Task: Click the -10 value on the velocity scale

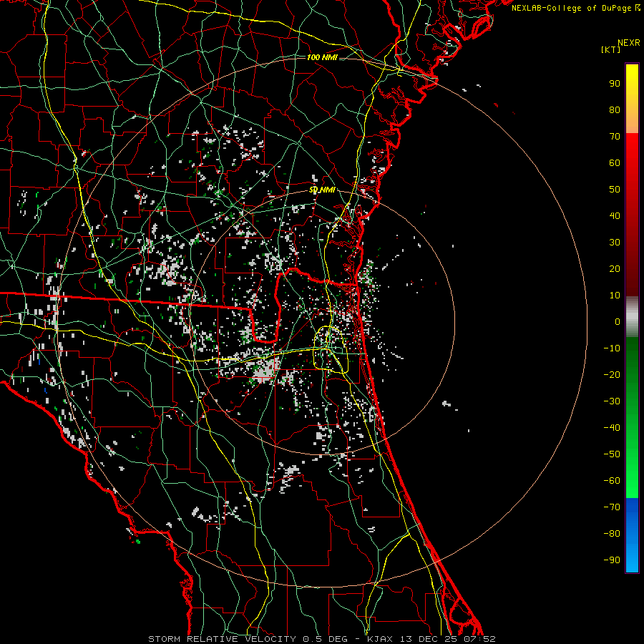Action: click(x=612, y=348)
